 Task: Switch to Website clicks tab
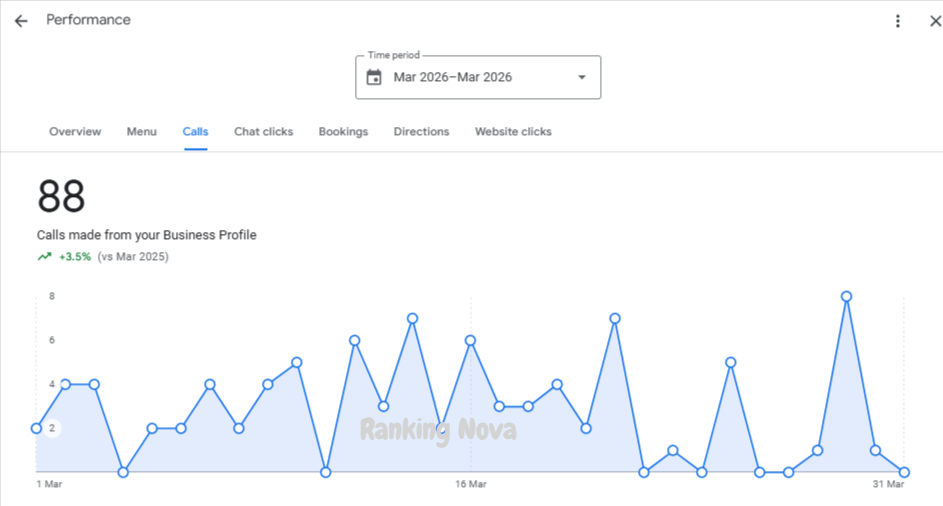(x=513, y=132)
